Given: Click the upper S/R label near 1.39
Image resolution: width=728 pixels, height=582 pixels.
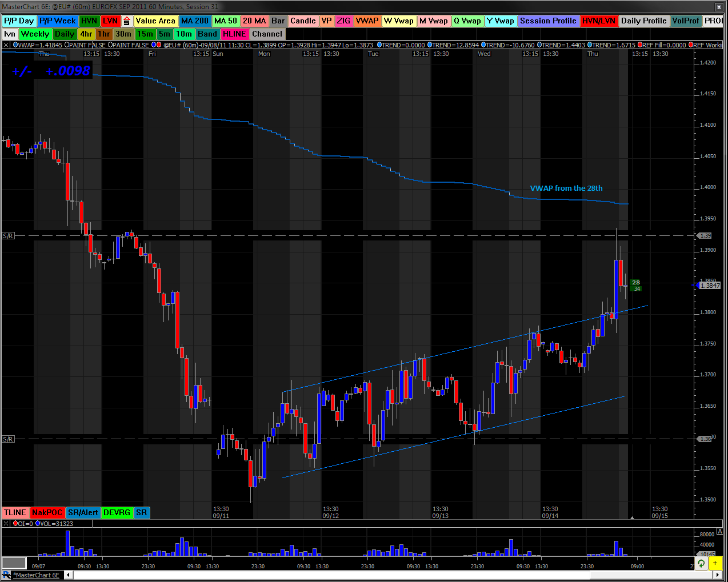Looking at the screenshot, I should 8,235.
